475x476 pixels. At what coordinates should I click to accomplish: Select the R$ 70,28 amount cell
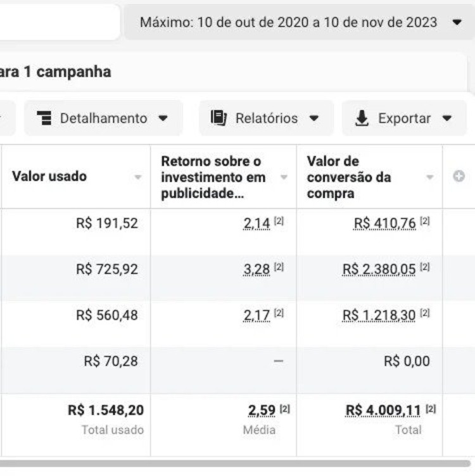coord(110,361)
